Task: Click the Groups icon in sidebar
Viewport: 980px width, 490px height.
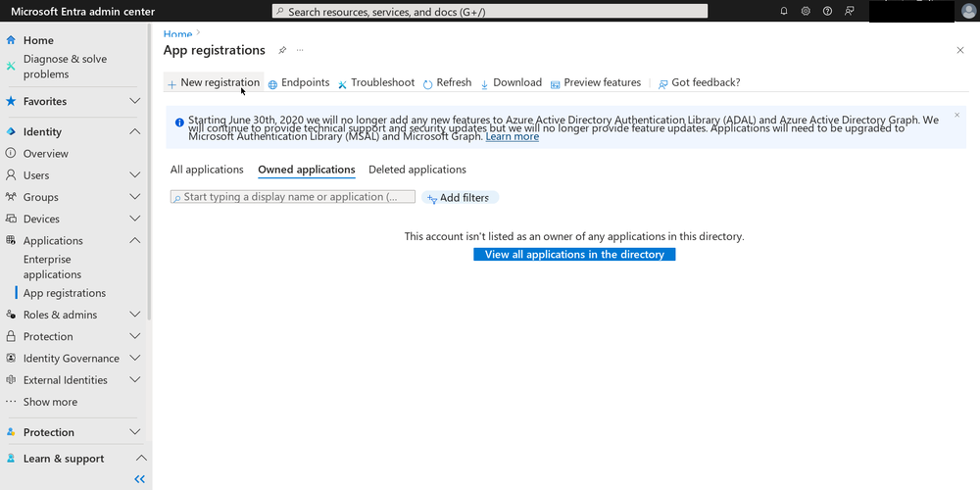Action: [11, 197]
